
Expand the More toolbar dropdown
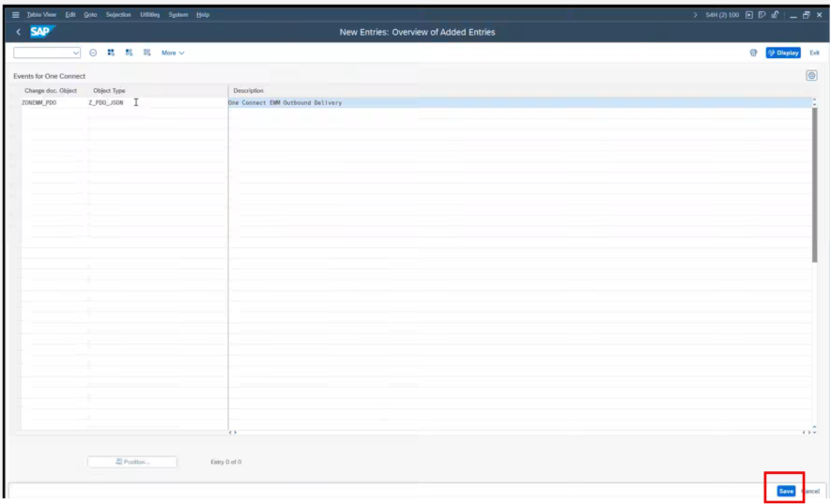[x=173, y=53]
